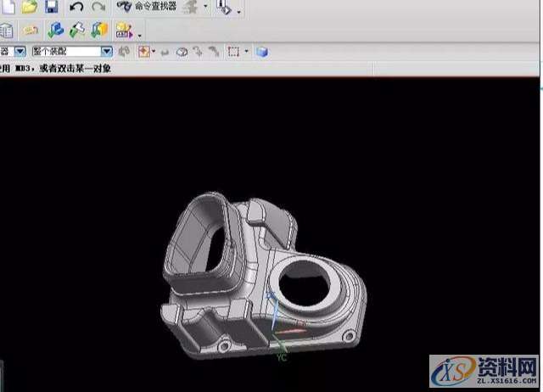The width and height of the screenshot is (543, 392).
Task: Click the blue arrow icon in second toolbar row
Action: point(55,31)
